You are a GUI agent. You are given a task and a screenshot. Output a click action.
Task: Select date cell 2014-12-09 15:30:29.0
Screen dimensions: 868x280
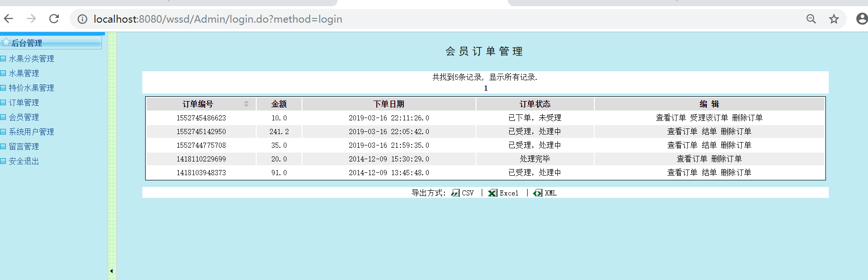coord(389,159)
